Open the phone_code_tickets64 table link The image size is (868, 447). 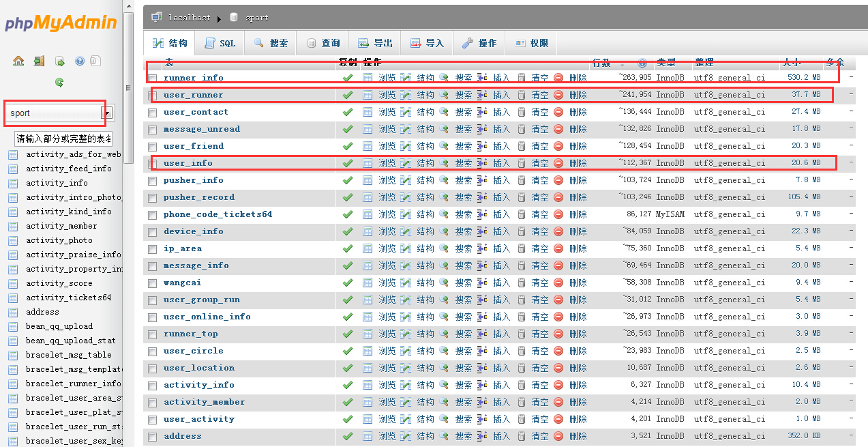[x=218, y=214]
